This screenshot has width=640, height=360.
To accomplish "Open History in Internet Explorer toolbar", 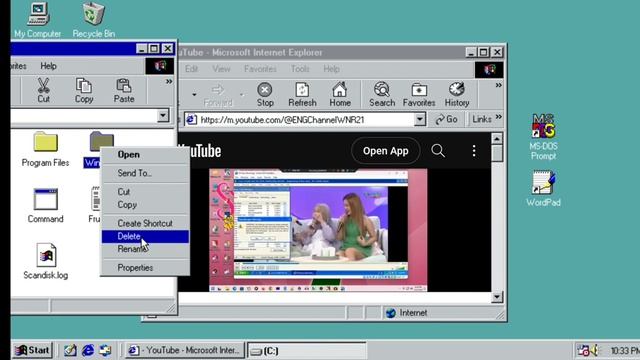I will point(457,94).
